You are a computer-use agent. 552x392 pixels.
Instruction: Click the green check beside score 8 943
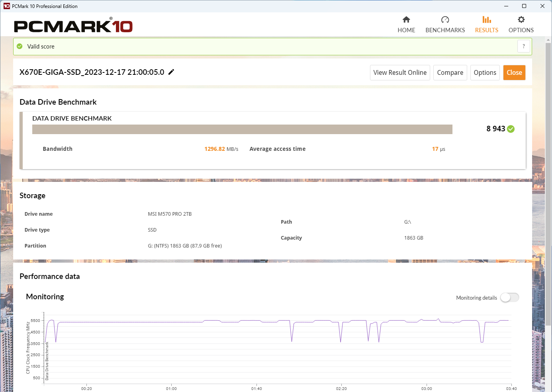click(511, 129)
